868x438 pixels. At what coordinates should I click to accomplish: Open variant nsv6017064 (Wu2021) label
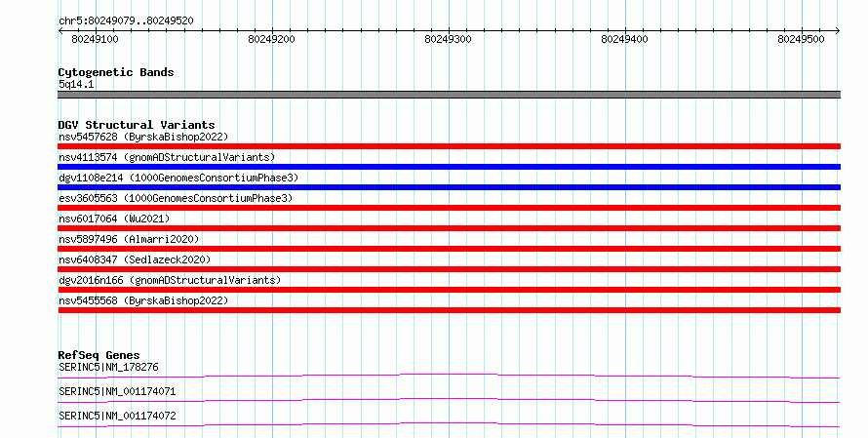(114, 219)
